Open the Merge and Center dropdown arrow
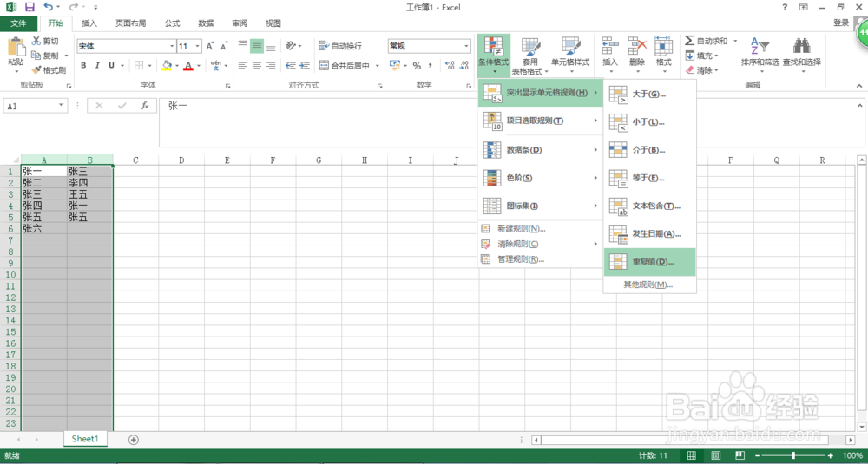Screen dimensions: 868x464 click(378, 66)
